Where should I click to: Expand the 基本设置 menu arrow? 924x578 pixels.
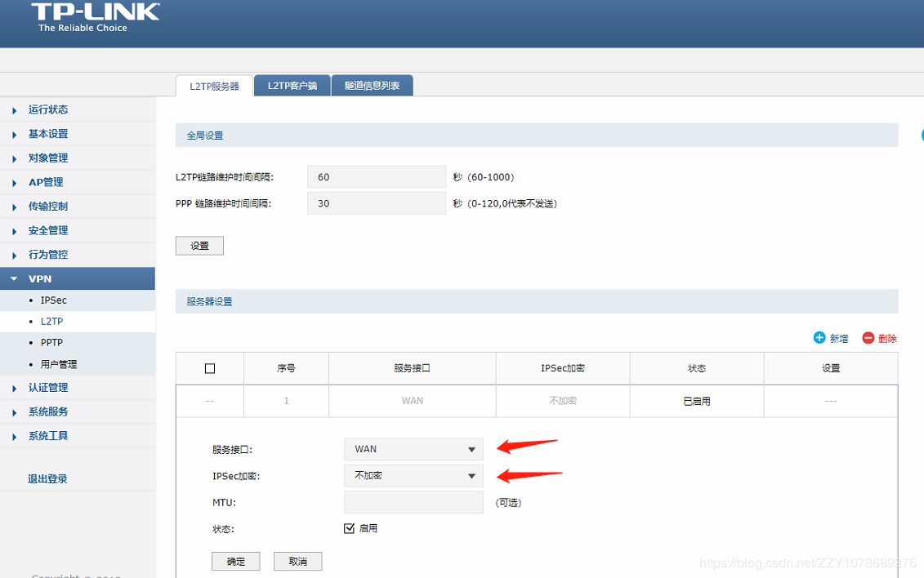pyautogui.click(x=14, y=134)
